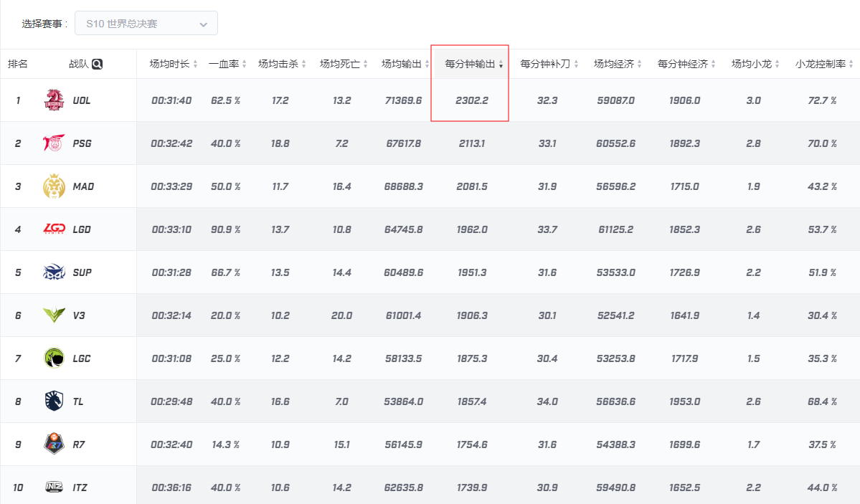This screenshot has width=860, height=504.
Task: Select TL's 1953.0 gold per minute value
Action: point(684,402)
